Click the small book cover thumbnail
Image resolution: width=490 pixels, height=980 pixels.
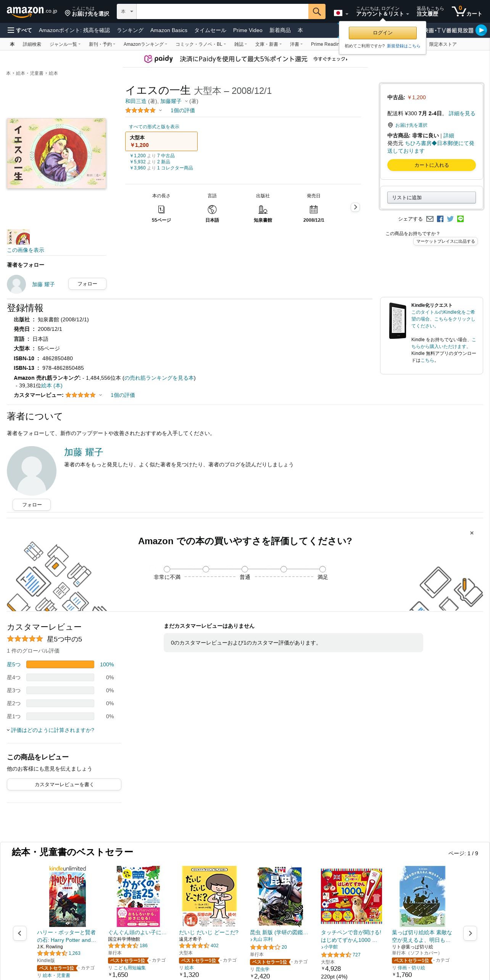click(x=18, y=237)
